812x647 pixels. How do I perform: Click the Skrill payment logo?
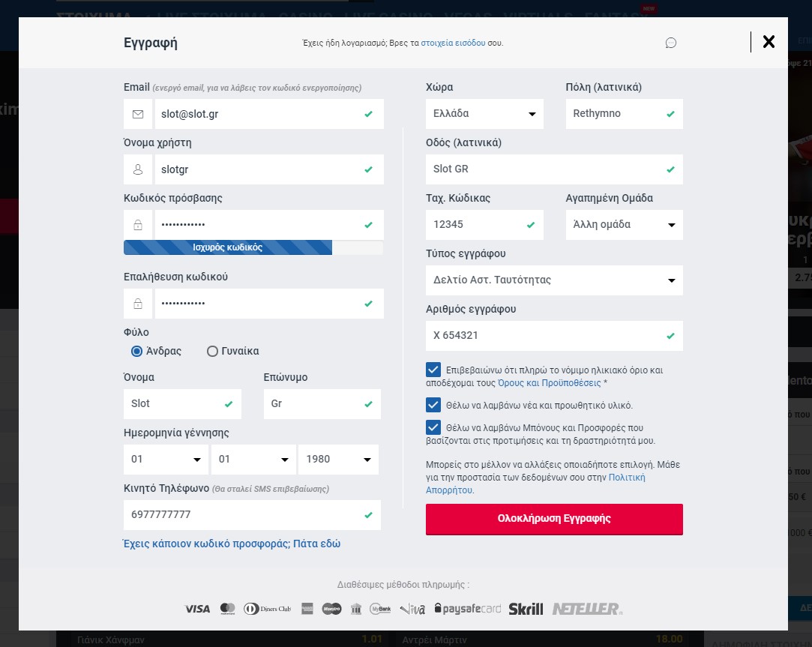[526, 609]
